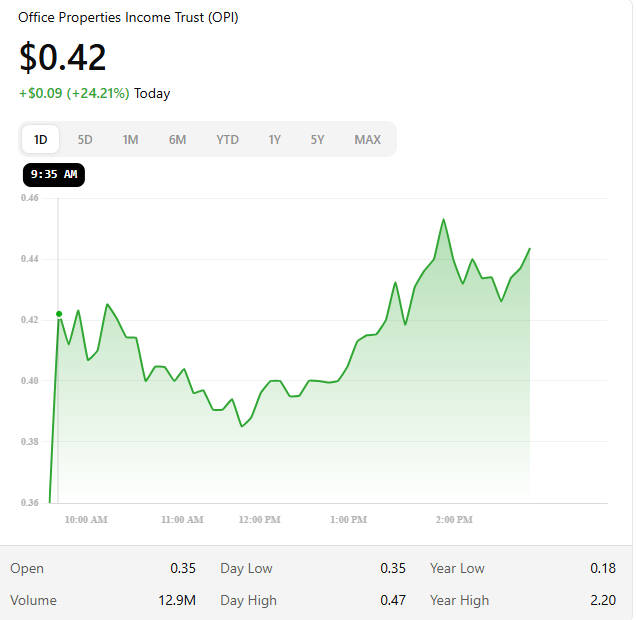
Task: Click the Today label near price change
Action: point(152,93)
